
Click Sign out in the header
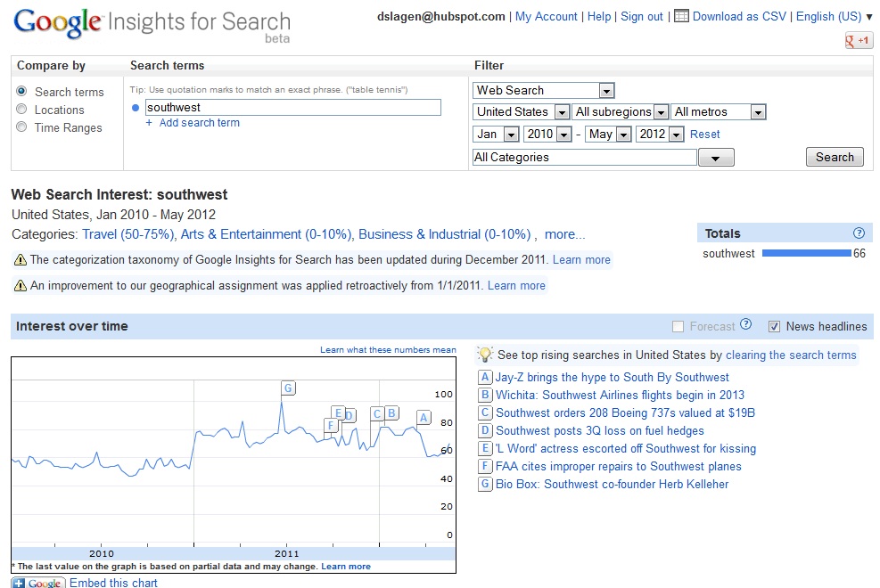(641, 16)
